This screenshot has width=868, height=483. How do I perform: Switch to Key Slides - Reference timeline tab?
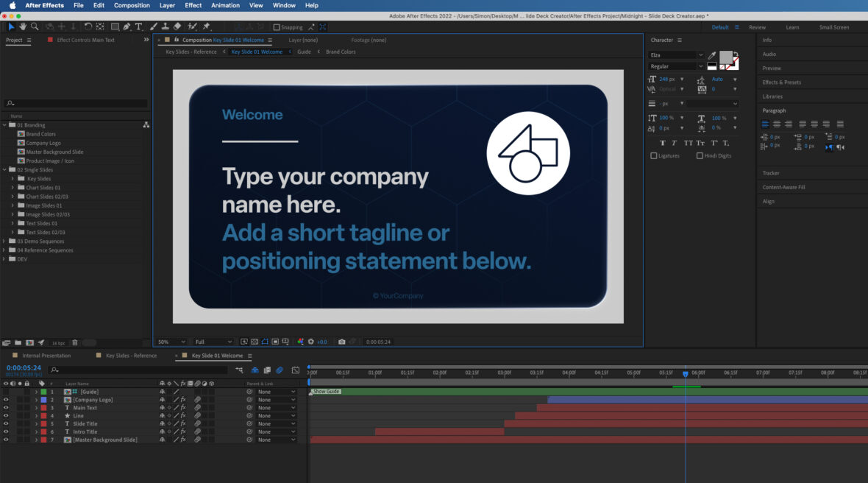pyautogui.click(x=131, y=356)
